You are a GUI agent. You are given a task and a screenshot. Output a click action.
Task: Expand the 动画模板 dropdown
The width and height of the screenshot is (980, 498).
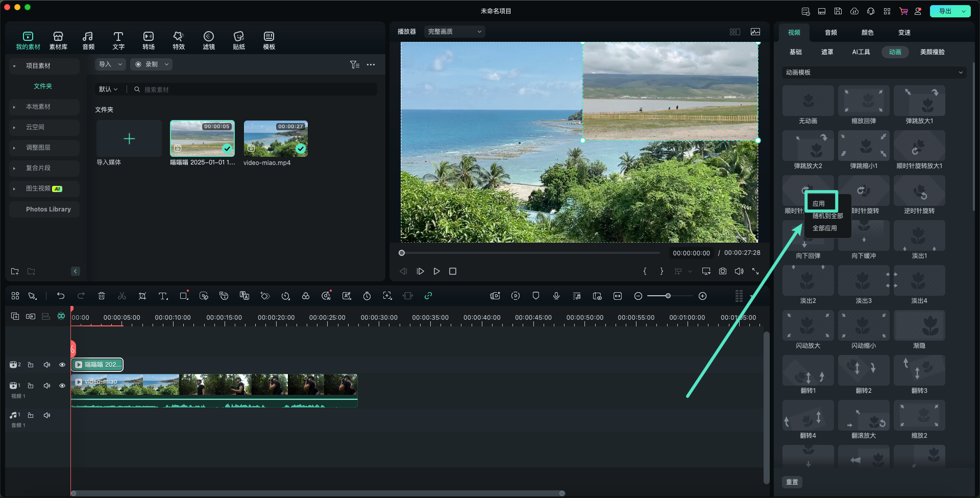coord(873,73)
